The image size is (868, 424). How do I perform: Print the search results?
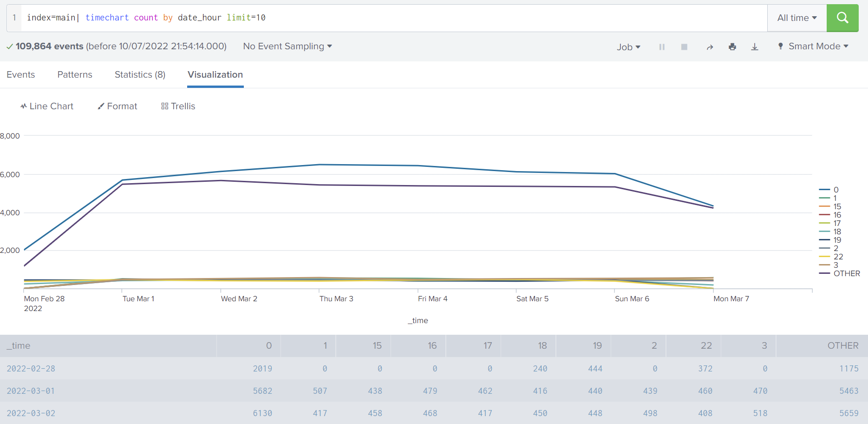coord(732,46)
